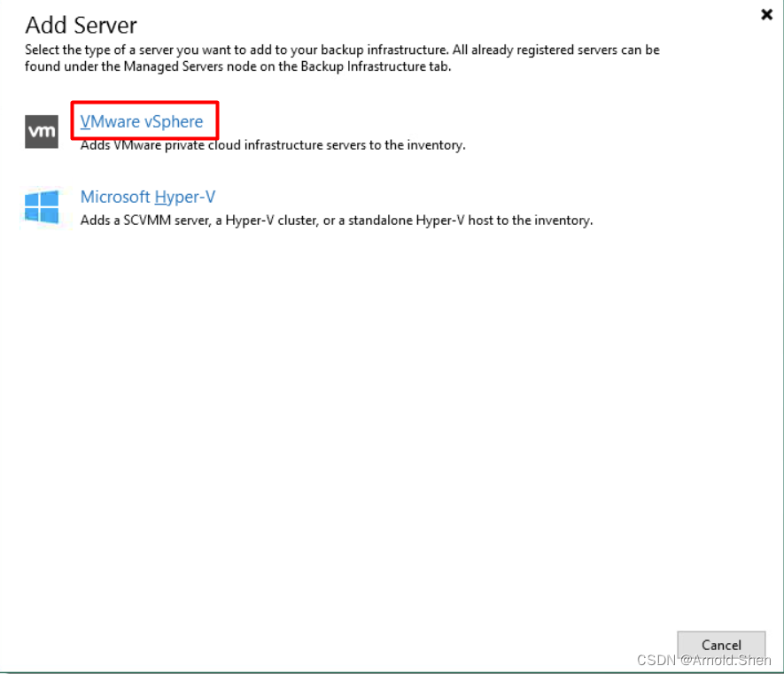
Task: Close the Add Server window with X
Action: tap(766, 14)
